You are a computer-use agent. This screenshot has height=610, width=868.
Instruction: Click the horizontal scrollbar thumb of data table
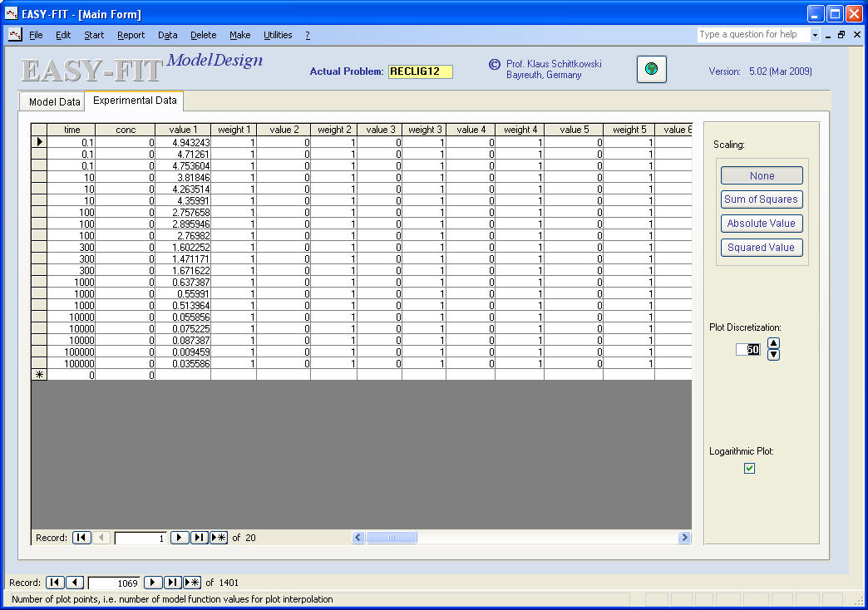tap(392, 538)
